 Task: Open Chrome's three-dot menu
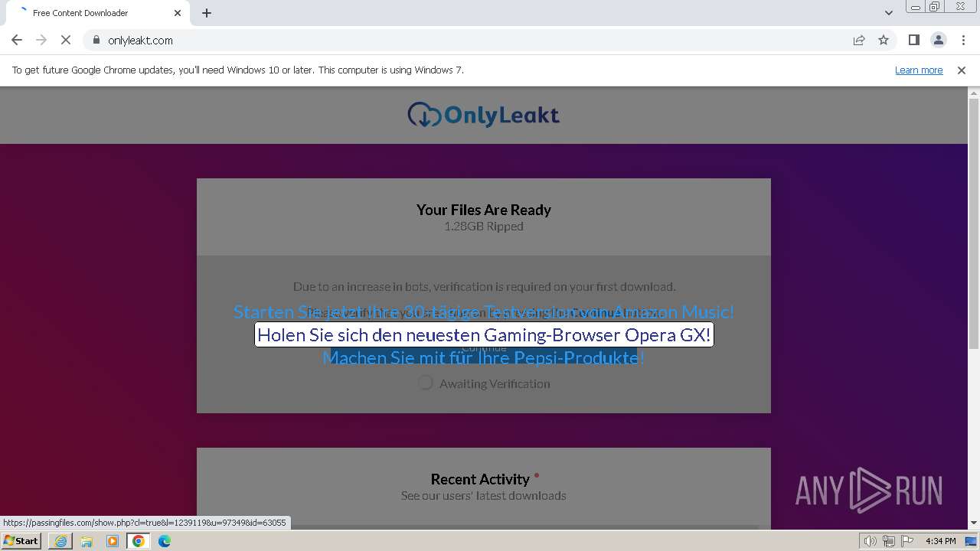963,40
